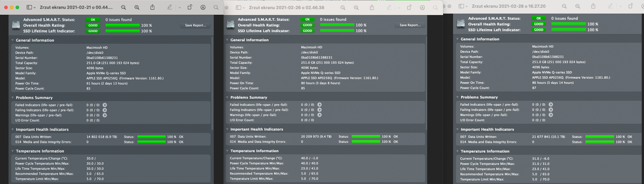Viewport: 644px width, 184px height.
Task: Click the Warnings arrow icon in 2021-02-26 window
Action: (319, 115)
